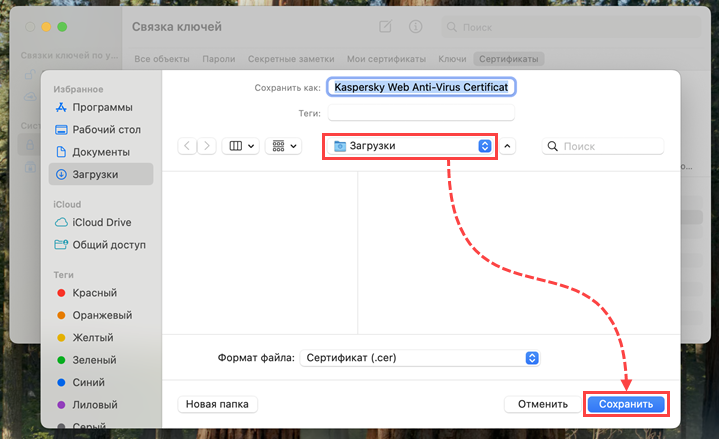
Task: Click the Поиск field in the save dialog
Action: tap(603, 146)
